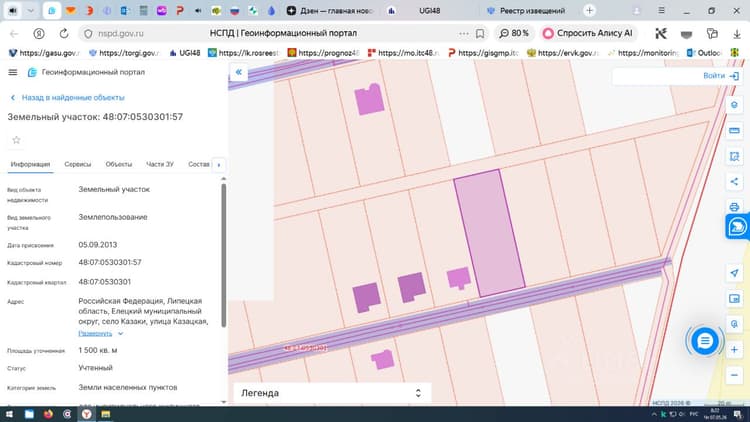
Task: Open Firefox from taskbar
Action: (x=48, y=414)
